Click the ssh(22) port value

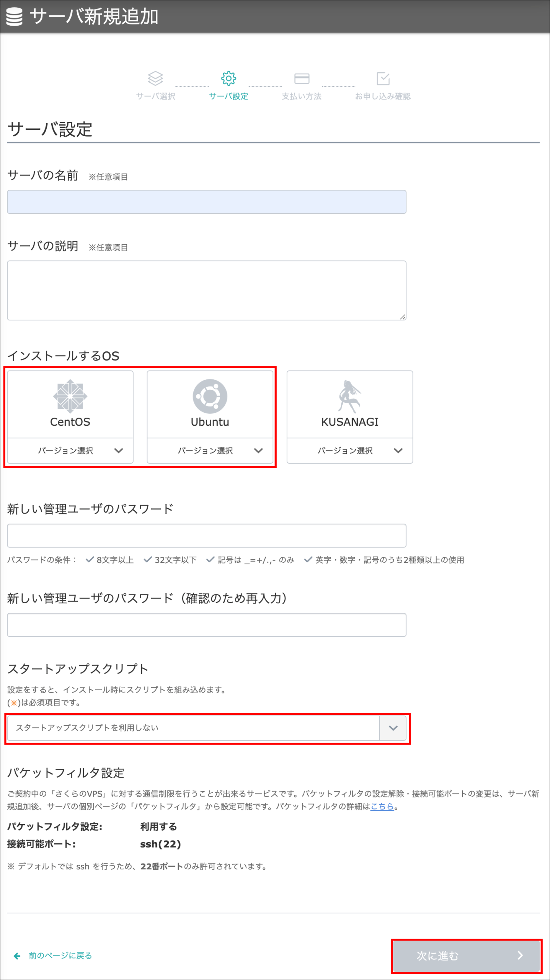[160, 844]
